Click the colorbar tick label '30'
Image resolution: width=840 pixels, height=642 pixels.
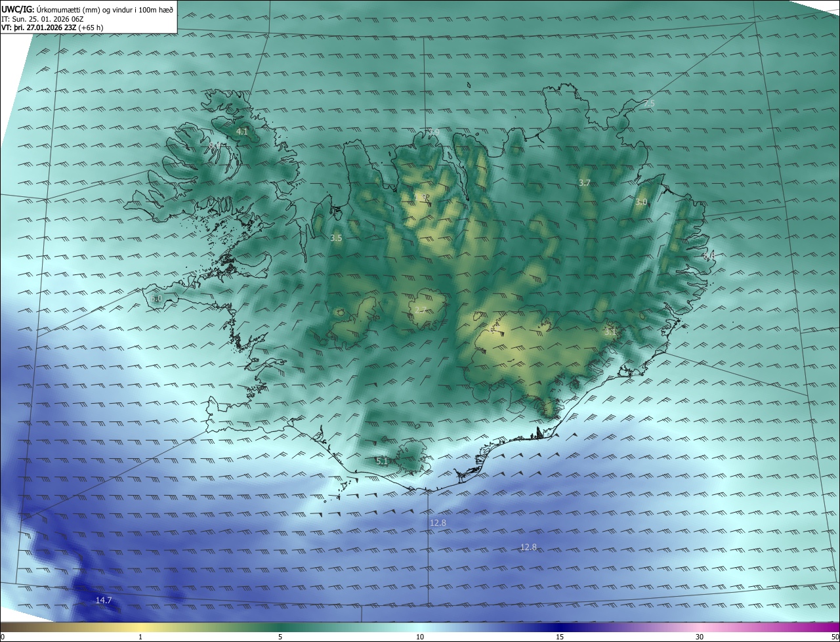(x=700, y=637)
